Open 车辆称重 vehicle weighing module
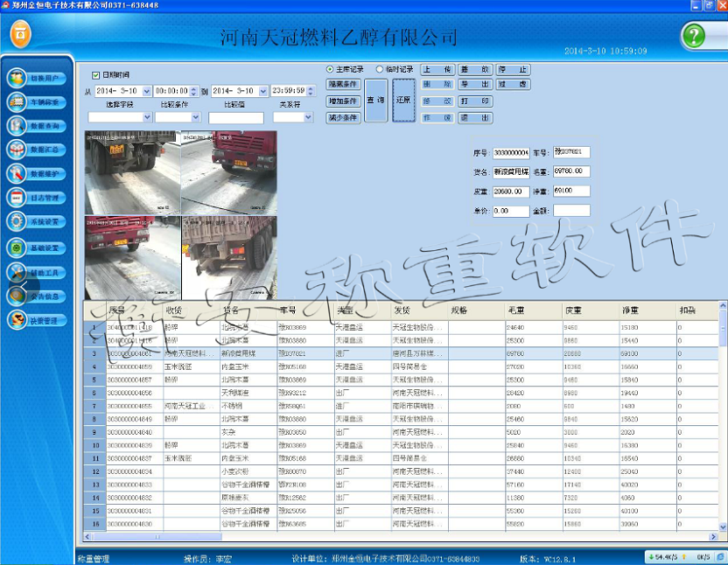This screenshot has height=565, width=728. click(x=36, y=102)
